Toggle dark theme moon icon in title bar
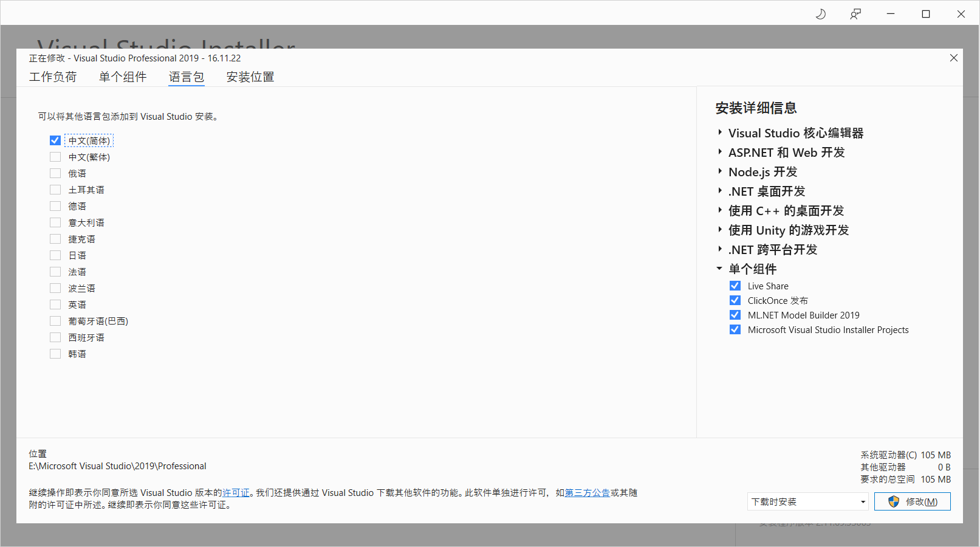Screen dimensions: 980x547 (821, 14)
